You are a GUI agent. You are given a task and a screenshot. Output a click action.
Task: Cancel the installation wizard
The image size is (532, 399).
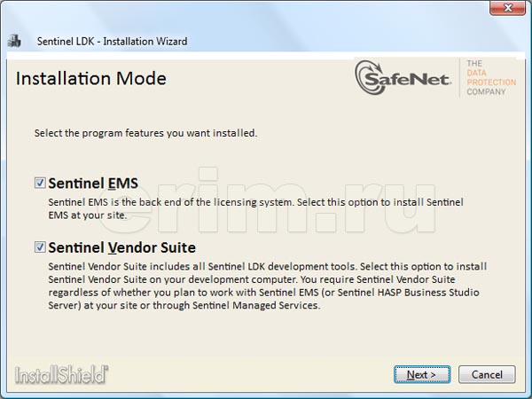487,374
